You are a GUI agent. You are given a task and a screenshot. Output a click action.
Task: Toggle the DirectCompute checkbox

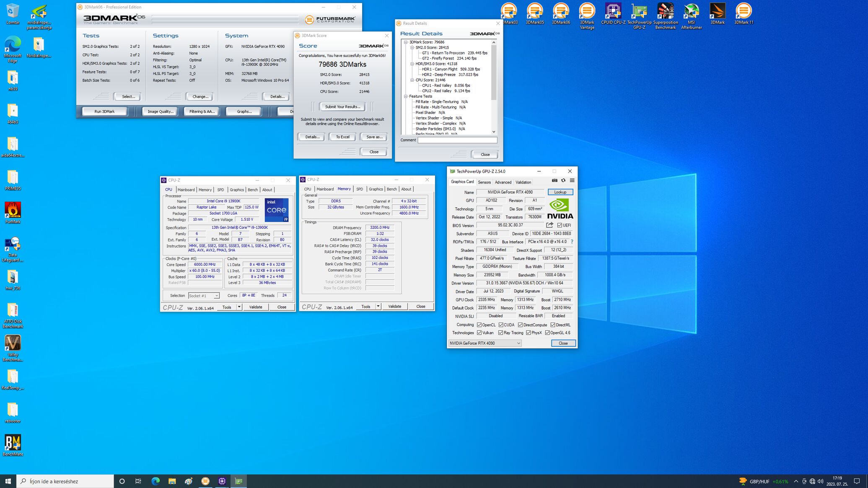(520, 325)
